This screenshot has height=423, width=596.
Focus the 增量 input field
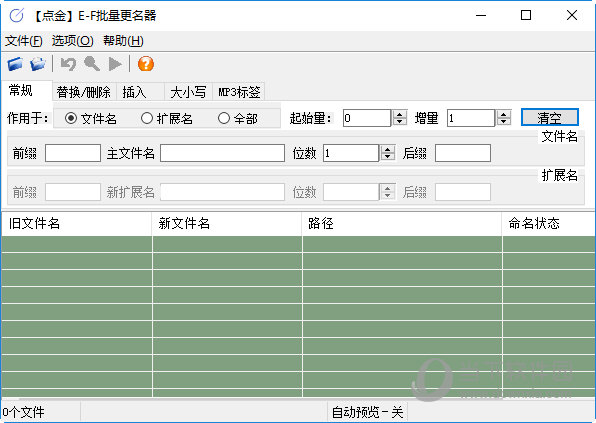(471, 118)
